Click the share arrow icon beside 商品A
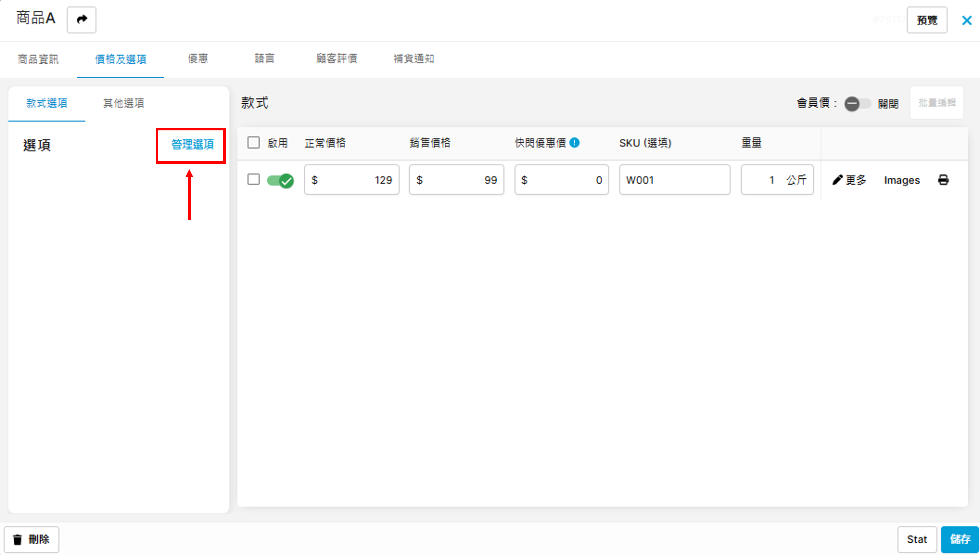 (81, 20)
